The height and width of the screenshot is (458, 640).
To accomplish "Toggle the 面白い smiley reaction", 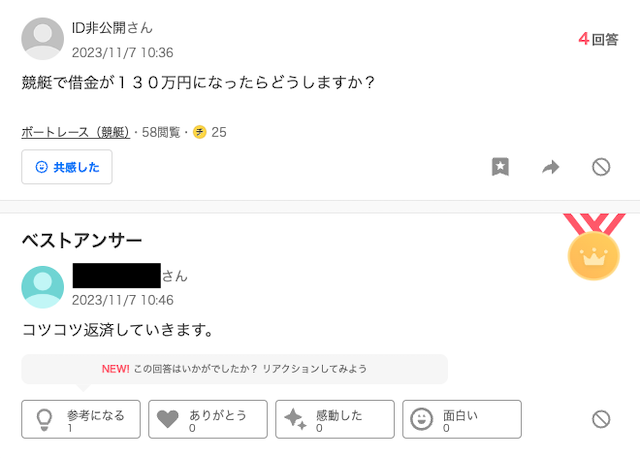I will coord(462,420).
